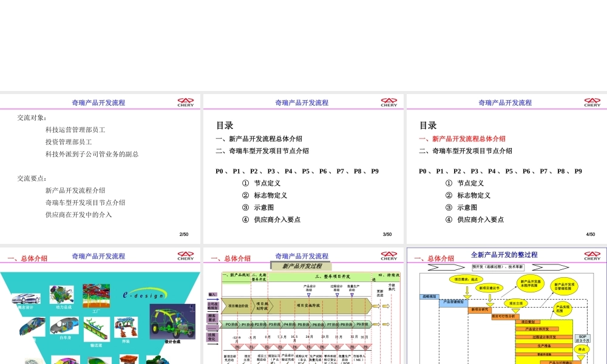This screenshot has height=364, width=607.
Task: Click the 项目立项 yellow oval
Action: pyautogui.click(x=515, y=303)
